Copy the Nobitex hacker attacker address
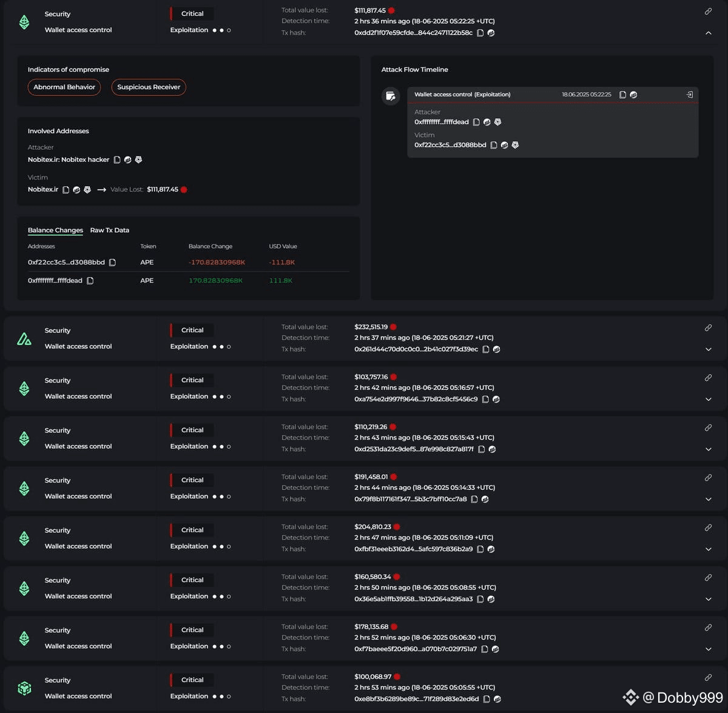 pyautogui.click(x=117, y=160)
